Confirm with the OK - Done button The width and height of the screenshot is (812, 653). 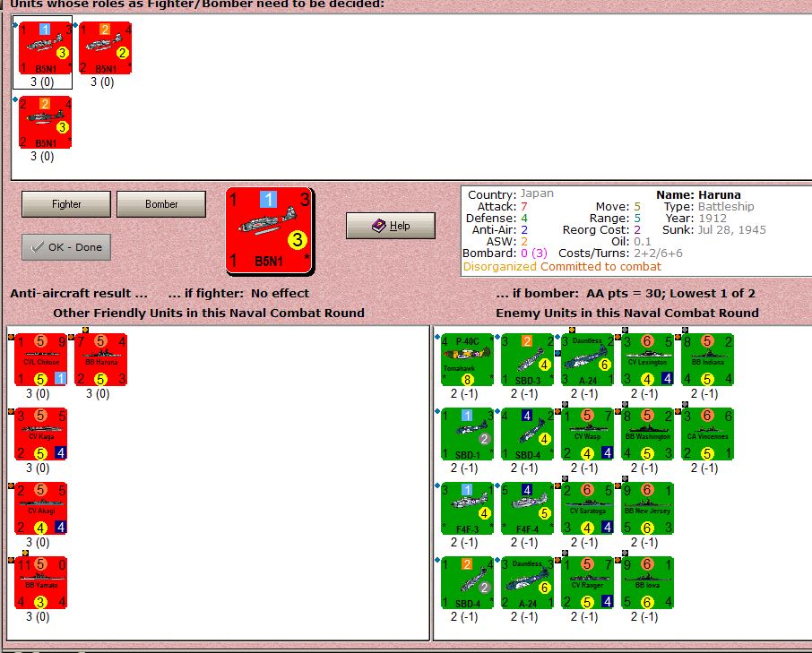point(66,247)
